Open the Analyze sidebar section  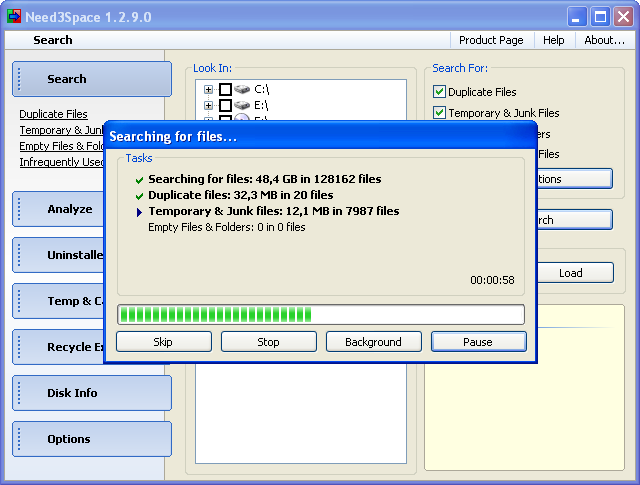click(58, 209)
